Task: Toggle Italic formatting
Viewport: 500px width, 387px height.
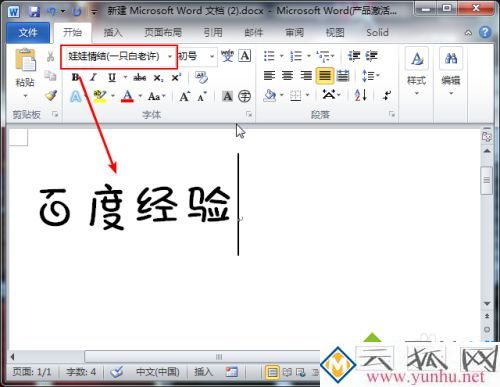Action: (x=93, y=77)
